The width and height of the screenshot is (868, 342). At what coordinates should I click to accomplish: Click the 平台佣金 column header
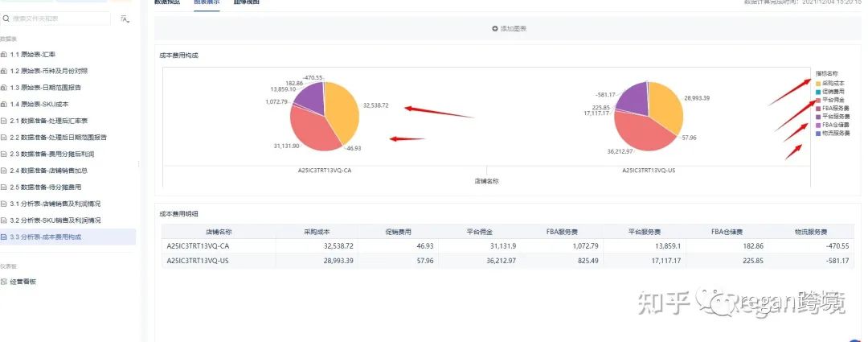pos(480,232)
